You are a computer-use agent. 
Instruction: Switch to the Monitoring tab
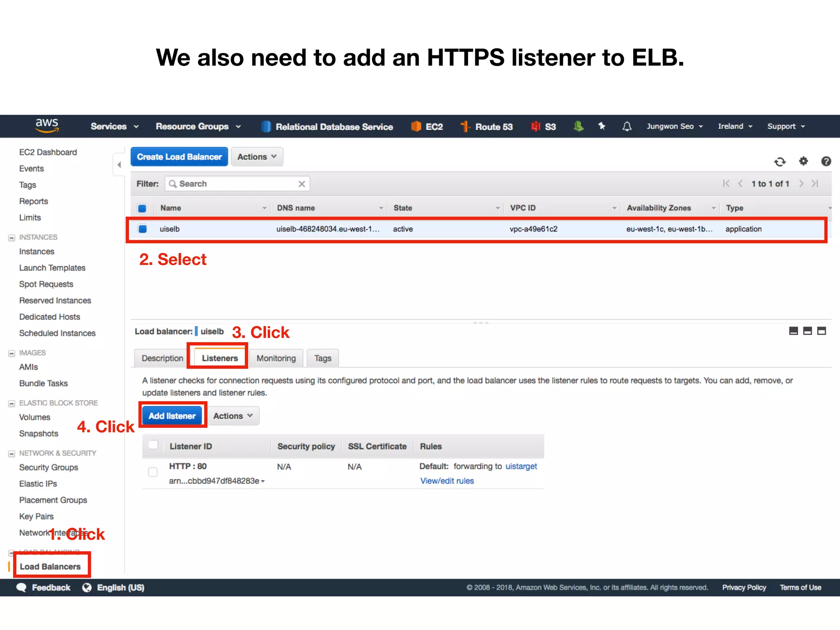(x=276, y=358)
